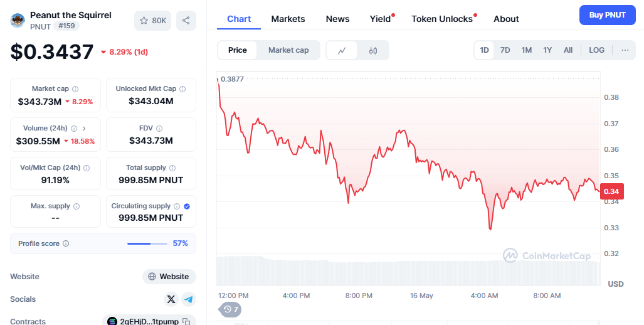Click the Profile score progress bar
The height and width of the screenshot is (325, 644).
pos(147,243)
